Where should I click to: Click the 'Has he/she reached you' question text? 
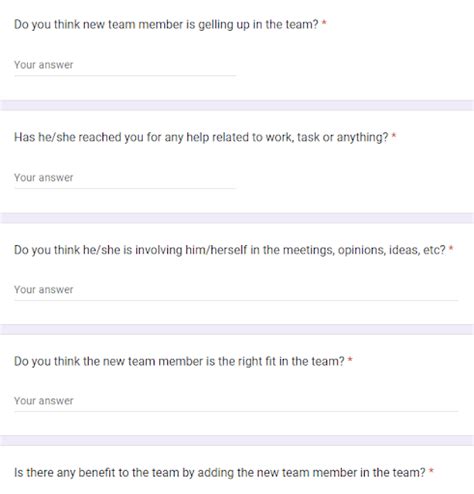point(201,137)
